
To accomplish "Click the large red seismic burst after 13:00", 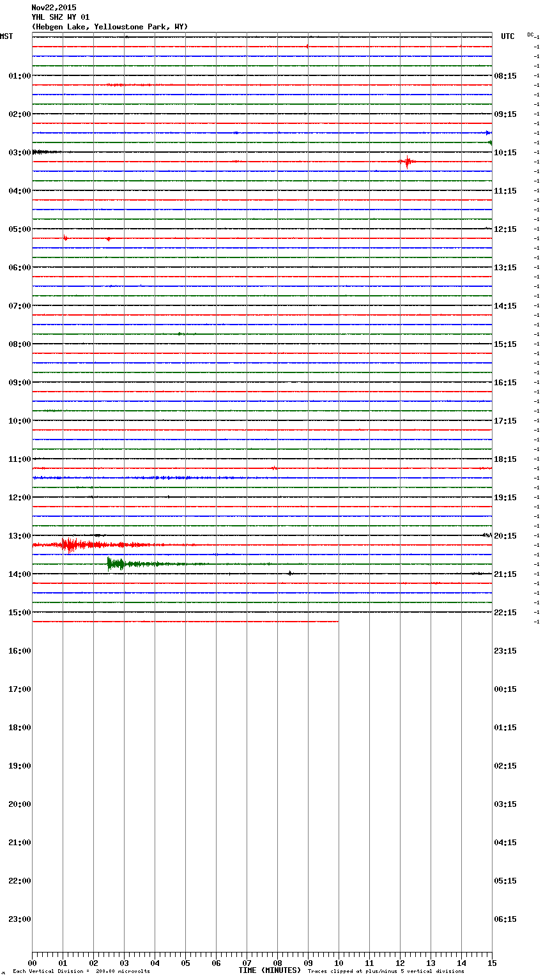I will [x=70, y=545].
